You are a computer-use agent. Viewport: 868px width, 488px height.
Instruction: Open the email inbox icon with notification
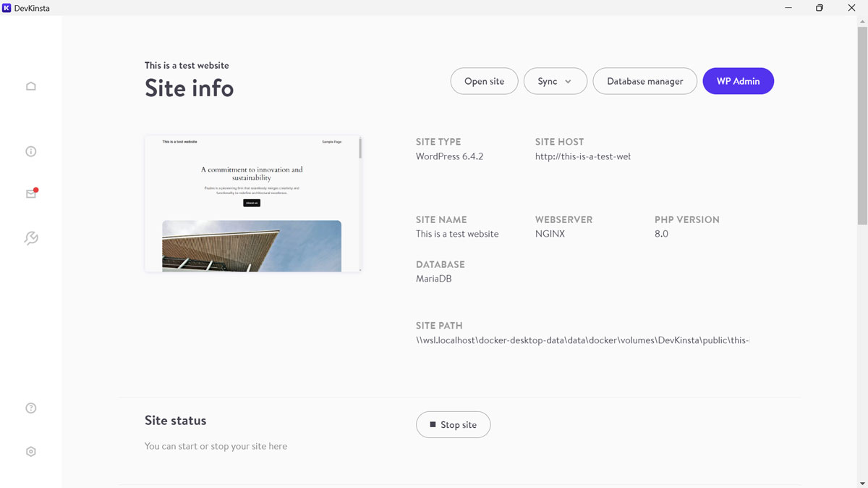tap(30, 194)
